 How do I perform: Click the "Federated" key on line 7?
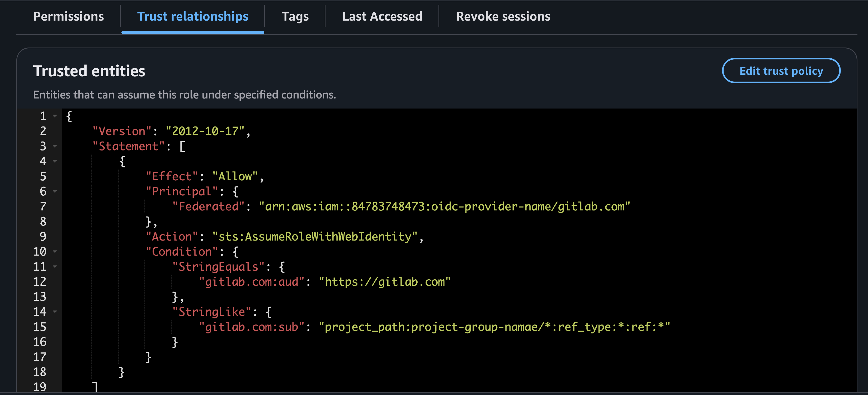tap(209, 206)
